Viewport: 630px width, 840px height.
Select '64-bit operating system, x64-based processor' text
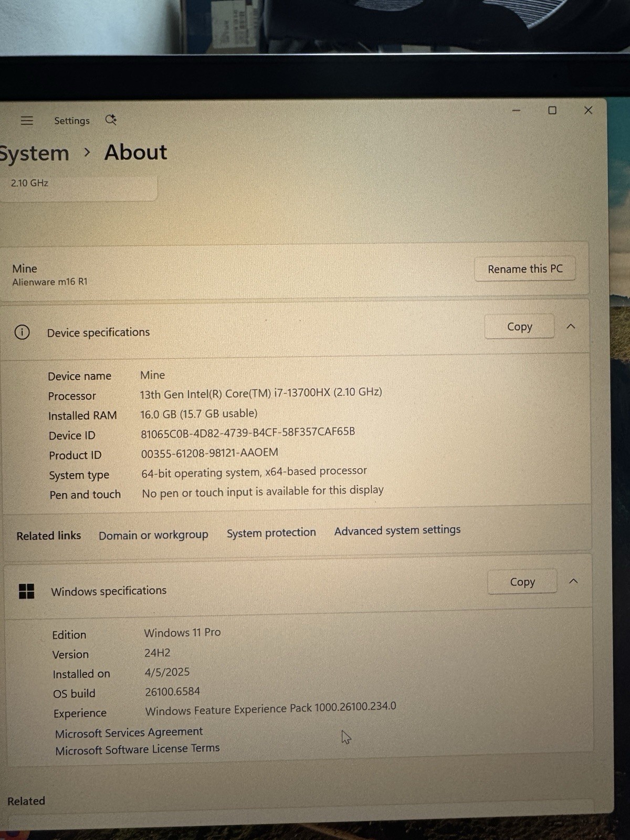tap(254, 472)
